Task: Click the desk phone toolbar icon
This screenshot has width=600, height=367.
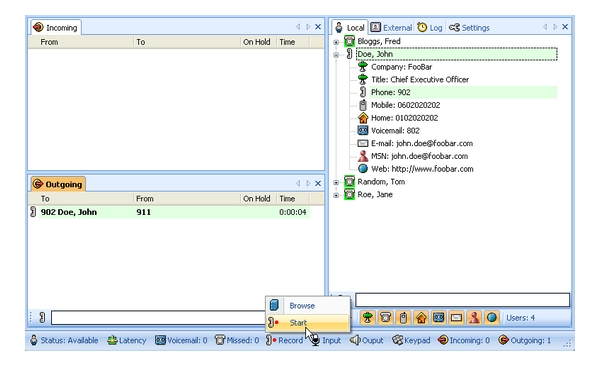Action: click(x=385, y=318)
